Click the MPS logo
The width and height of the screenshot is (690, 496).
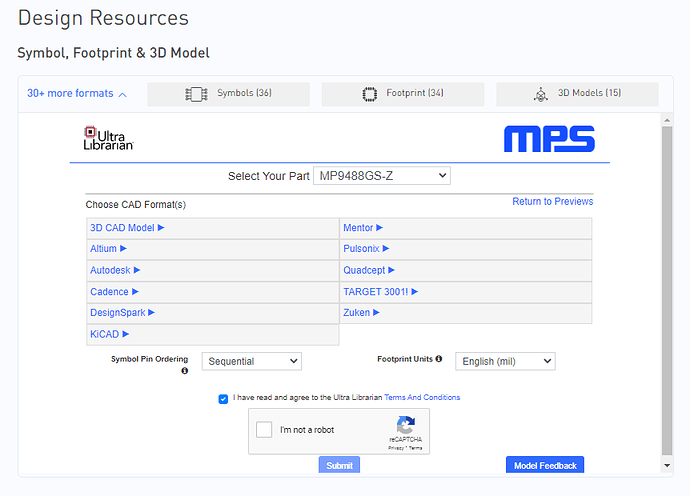pyautogui.click(x=549, y=139)
